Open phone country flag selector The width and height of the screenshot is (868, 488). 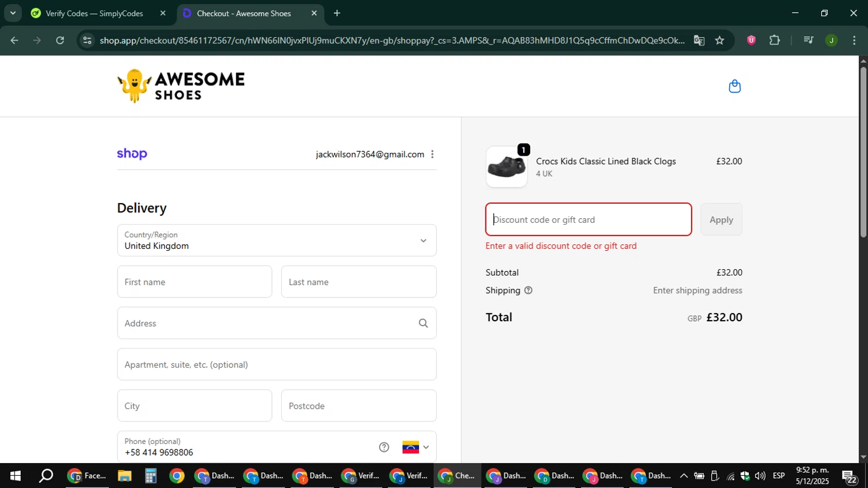pyautogui.click(x=415, y=447)
